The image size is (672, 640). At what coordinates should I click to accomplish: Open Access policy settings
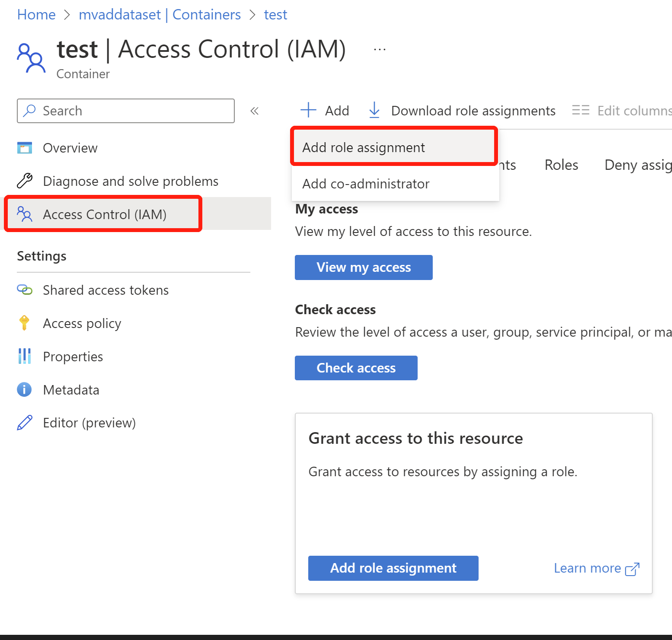82,323
